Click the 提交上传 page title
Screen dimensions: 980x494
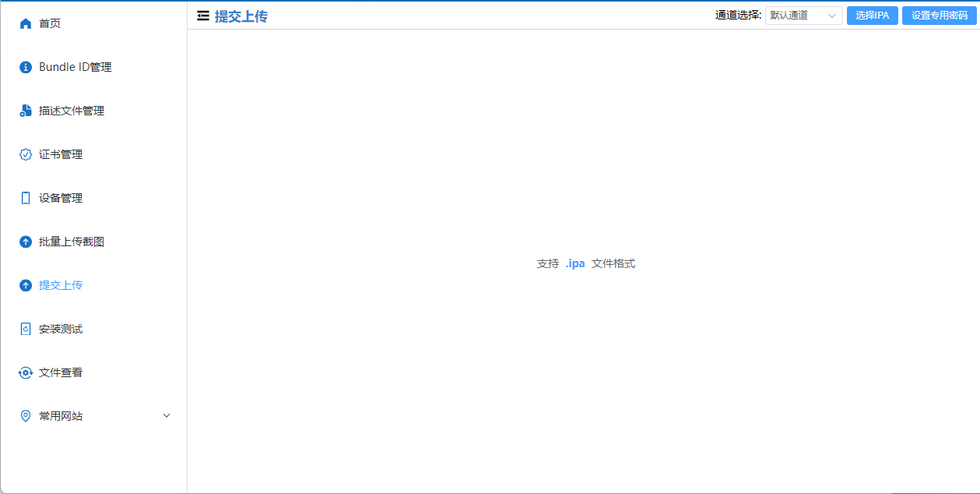pos(241,16)
